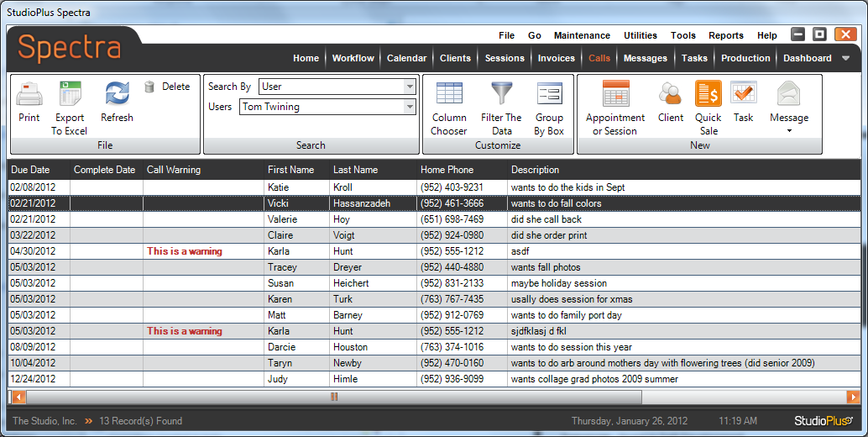Create a new Appointment or Session
Viewport: 868px width, 437px height.
tap(615, 95)
